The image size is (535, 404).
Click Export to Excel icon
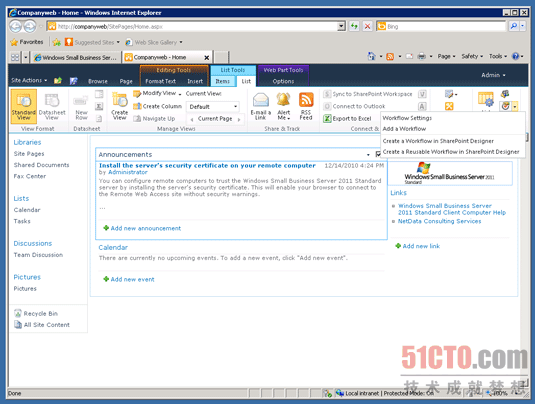(327, 118)
